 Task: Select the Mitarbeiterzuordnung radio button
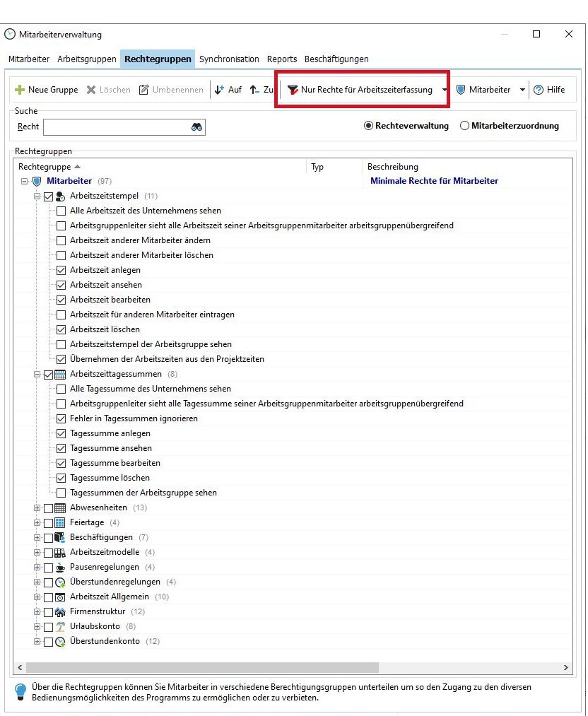pyautogui.click(x=464, y=126)
